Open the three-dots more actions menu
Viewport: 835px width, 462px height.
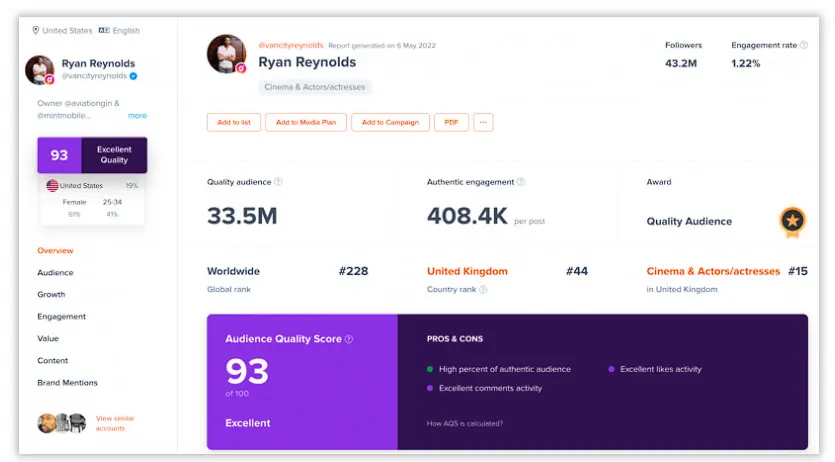pyautogui.click(x=483, y=122)
